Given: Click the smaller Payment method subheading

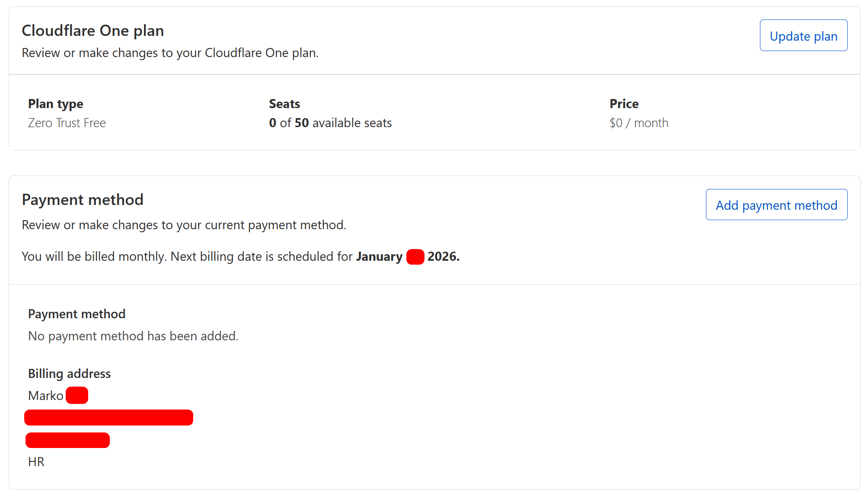Looking at the screenshot, I should click(77, 314).
